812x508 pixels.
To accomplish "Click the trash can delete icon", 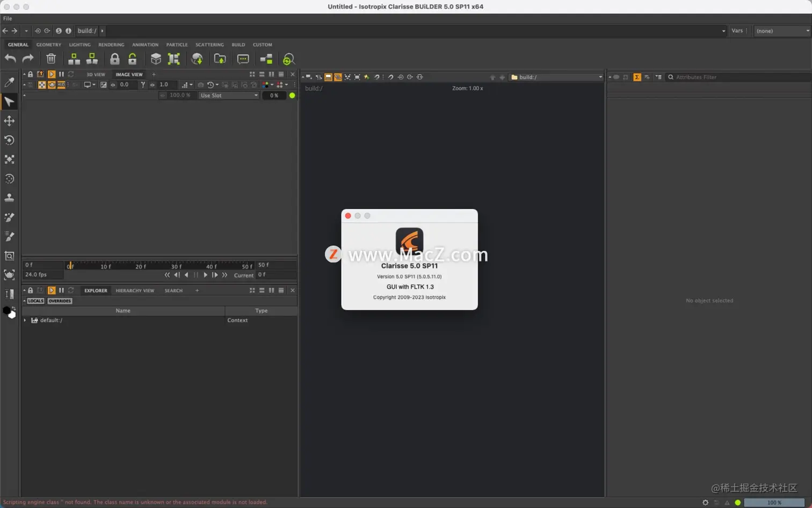I will (51, 59).
